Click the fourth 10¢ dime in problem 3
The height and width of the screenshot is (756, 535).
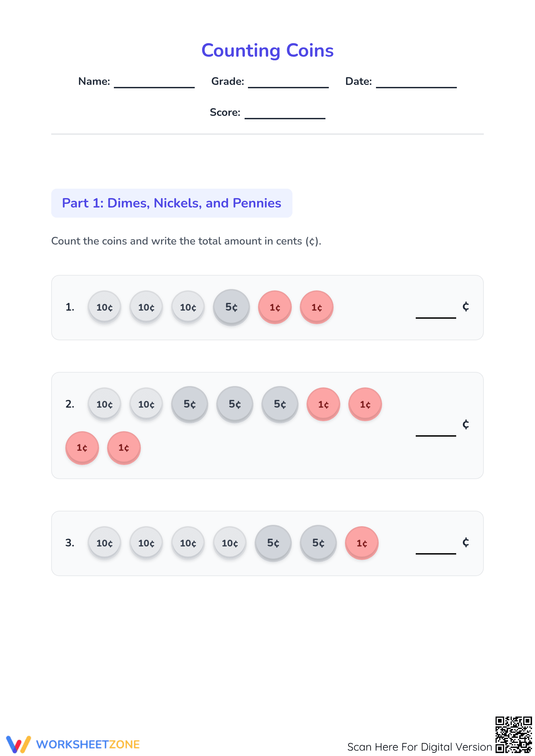point(230,543)
